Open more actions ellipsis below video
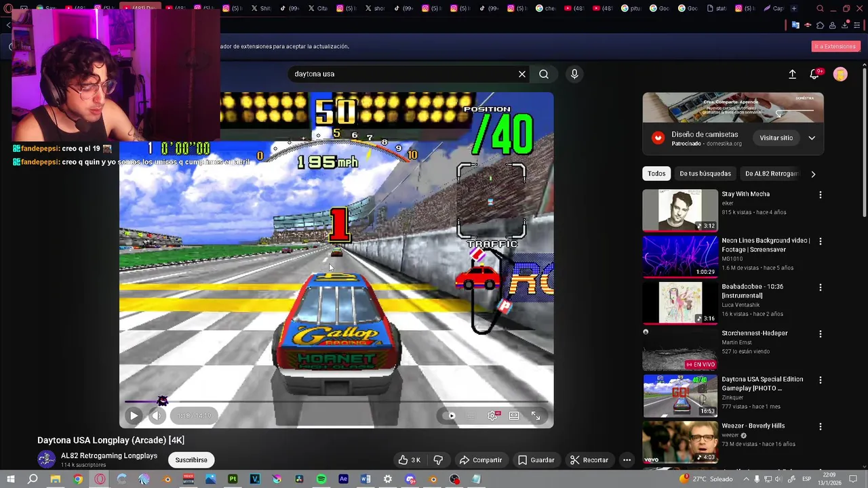868x488 pixels. [x=627, y=460]
